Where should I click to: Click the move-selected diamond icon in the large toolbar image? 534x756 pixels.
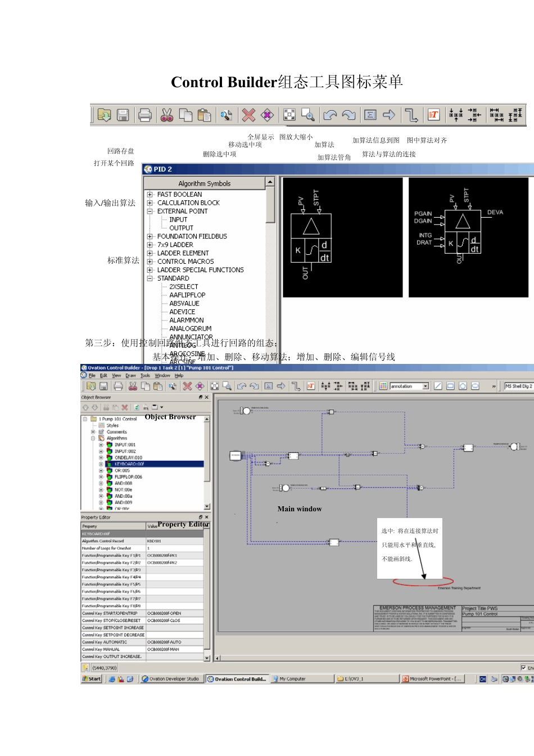[x=268, y=115]
